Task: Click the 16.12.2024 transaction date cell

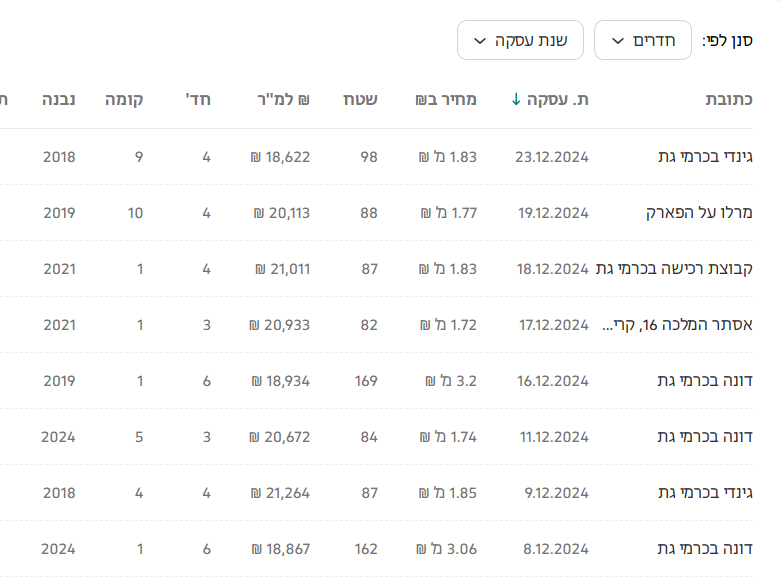Action: tap(553, 381)
